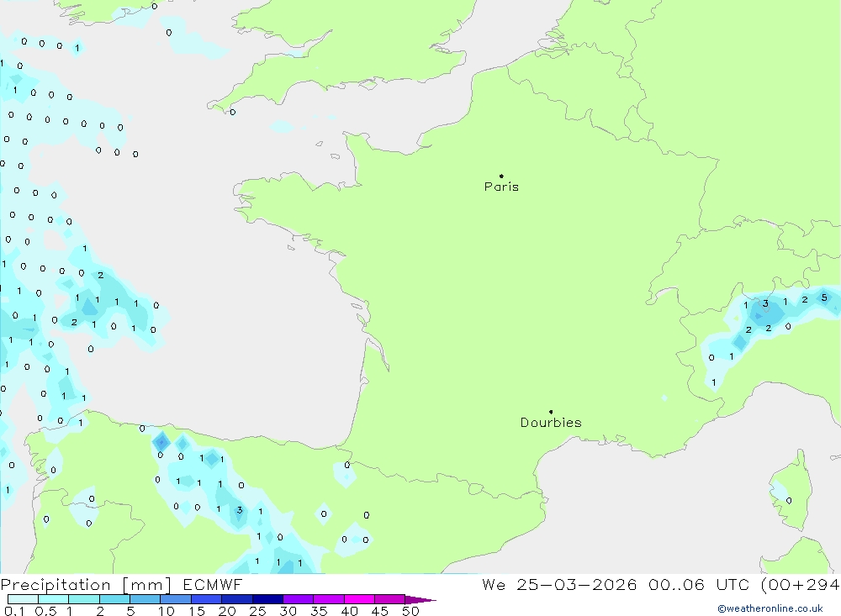The height and width of the screenshot is (616, 841).
Task: Select the 35–40 mm legend swatch
Action: 329,599
